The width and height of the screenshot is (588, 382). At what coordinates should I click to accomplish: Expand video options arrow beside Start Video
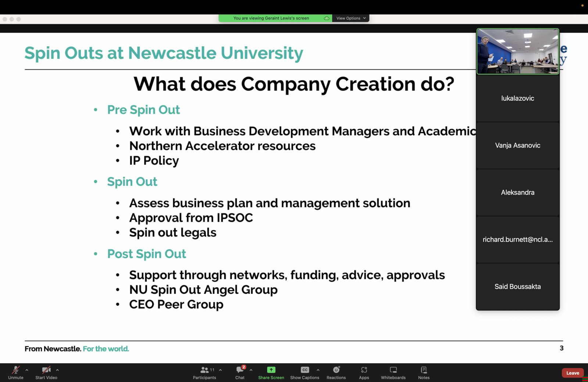pyautogui.click(x=57, y=370)
